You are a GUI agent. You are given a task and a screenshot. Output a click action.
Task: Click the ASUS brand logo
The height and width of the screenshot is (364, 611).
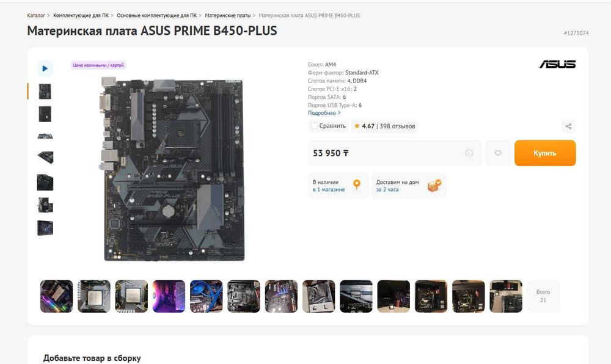click(558, 64)
